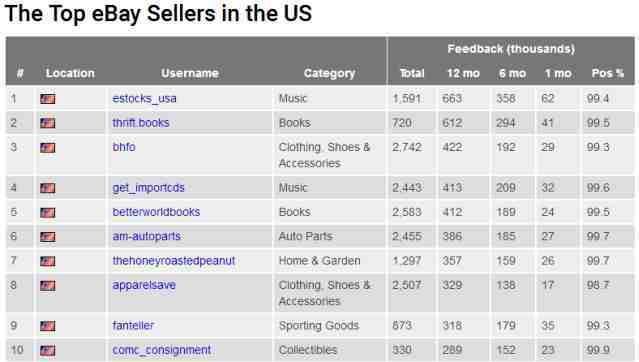Click the flag icon in the bhfo row
Image resolution: width=639 pixels, height=362 pixels.
coord(48,148)
